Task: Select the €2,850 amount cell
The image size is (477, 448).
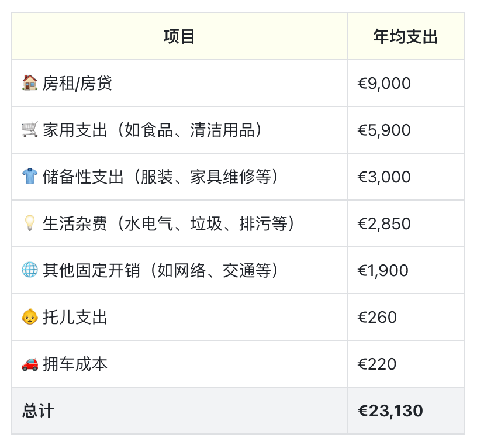Action: click(384, 223)
